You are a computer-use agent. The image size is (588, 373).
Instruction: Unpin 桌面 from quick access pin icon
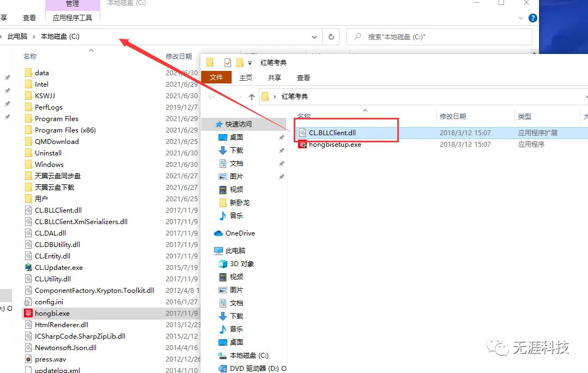(281, 138)
